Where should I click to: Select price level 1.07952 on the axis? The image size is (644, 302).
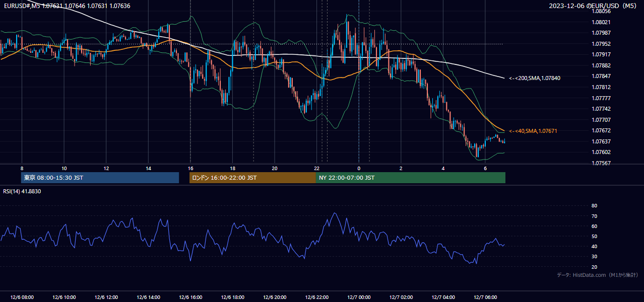click(x=602, y=44)
